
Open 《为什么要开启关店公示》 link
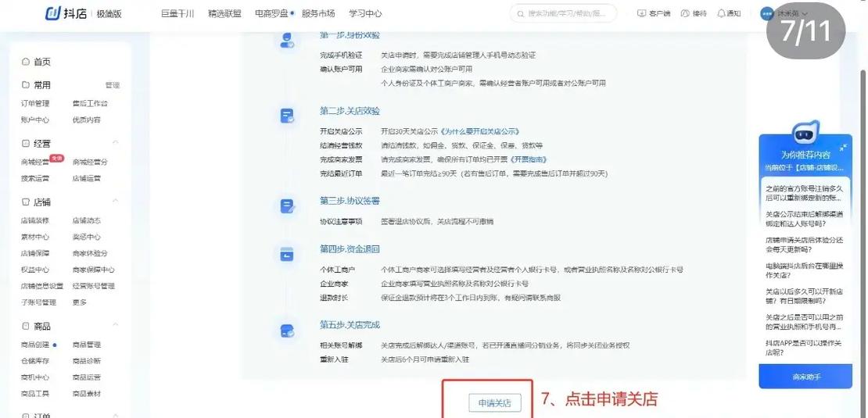click(480, 131)
